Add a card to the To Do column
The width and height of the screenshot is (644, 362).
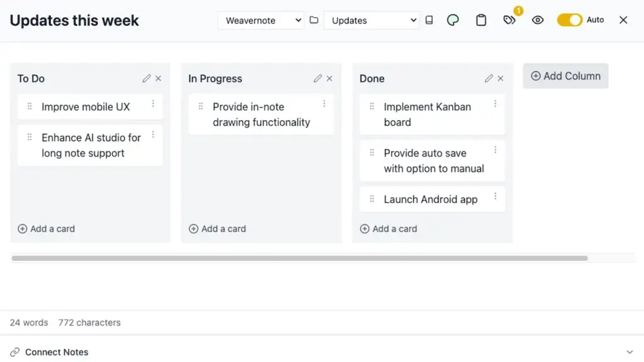pyautogui.click(x=46, y=229)
